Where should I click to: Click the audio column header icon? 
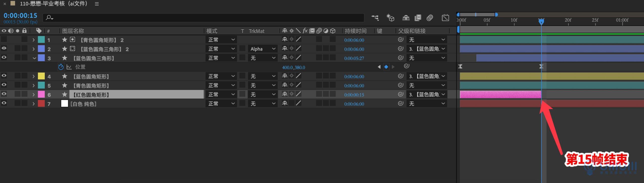pyautogui.click(x=11, y=31)
